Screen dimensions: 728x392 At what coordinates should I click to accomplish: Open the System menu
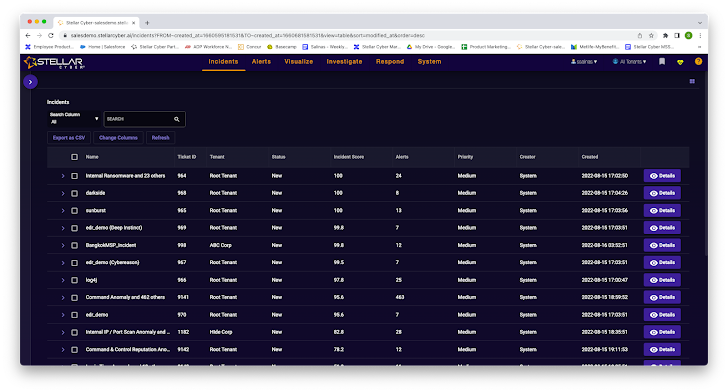click(x=429, y=62)
